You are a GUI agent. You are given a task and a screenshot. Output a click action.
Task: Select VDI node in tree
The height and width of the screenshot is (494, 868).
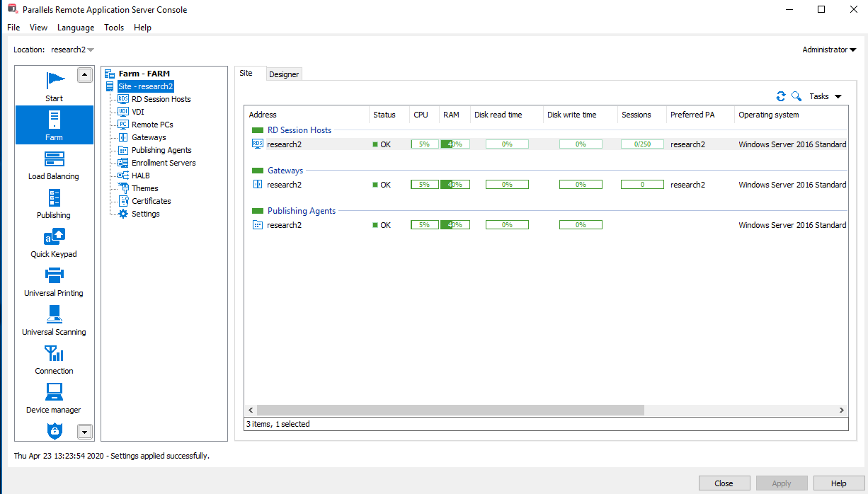(137, 112)
